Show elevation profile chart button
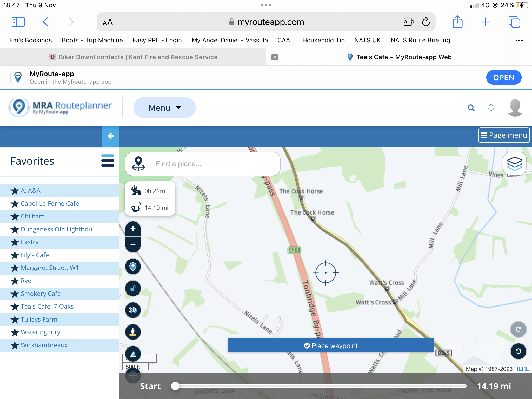The width and height of the screenshot is (532, 399). pos(133,354)
